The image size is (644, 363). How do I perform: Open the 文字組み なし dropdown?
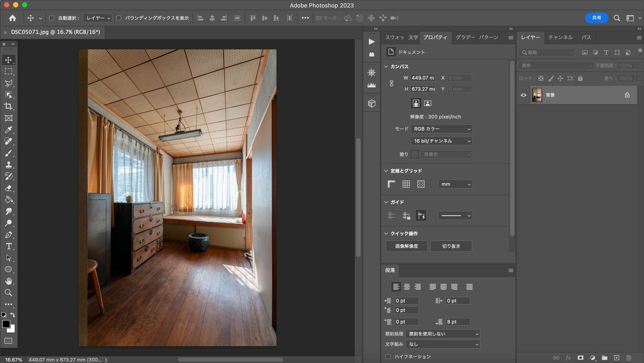tap(443, 344)
